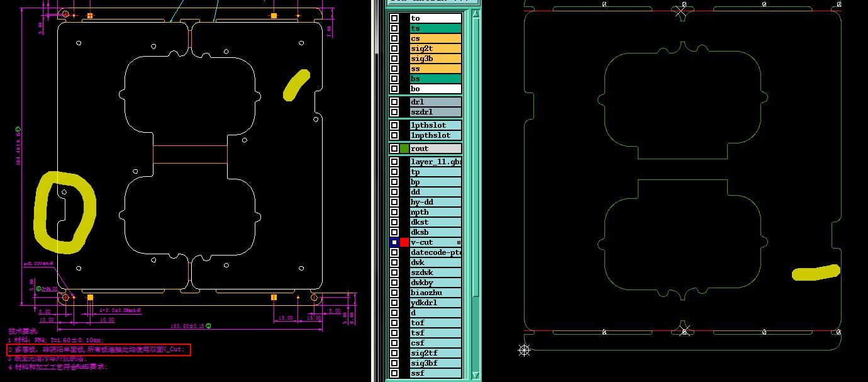Enable the cs layer checkbox
The height and width of the screenshot is (382, 868).
(394, 38)
